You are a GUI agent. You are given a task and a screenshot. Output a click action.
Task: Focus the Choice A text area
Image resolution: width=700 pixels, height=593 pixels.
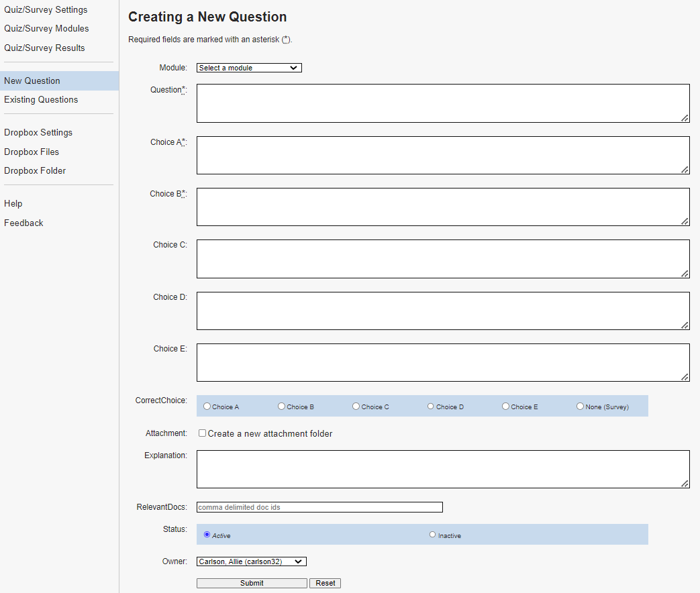click(443, 155)
